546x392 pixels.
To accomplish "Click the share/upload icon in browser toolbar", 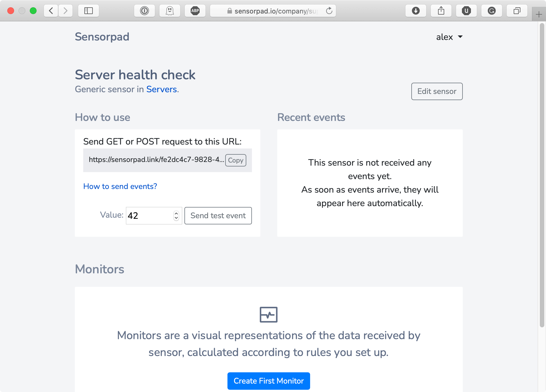I will tap(441, 11).
